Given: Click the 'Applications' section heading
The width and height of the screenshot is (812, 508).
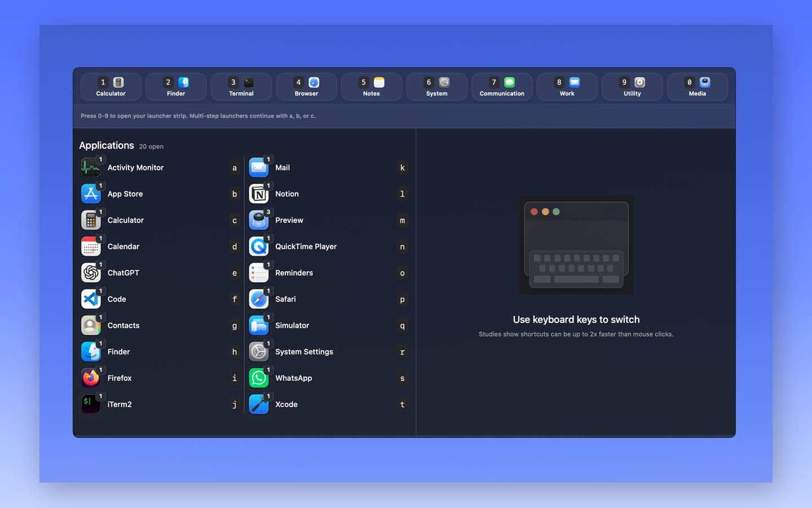Looking at the screenshot, I should [107, 146].
